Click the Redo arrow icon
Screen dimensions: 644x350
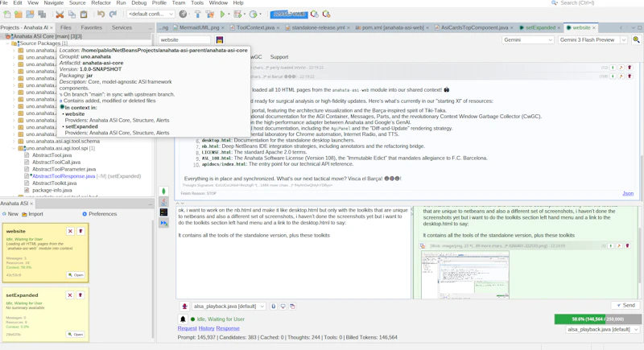tap(113, 14)
